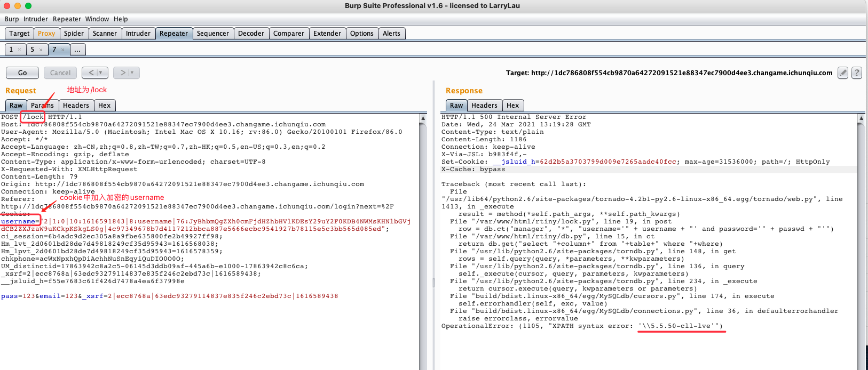Select the Repeater tool tab
Image resolution: width=868 pixels, height=370 pixels.
174,34
